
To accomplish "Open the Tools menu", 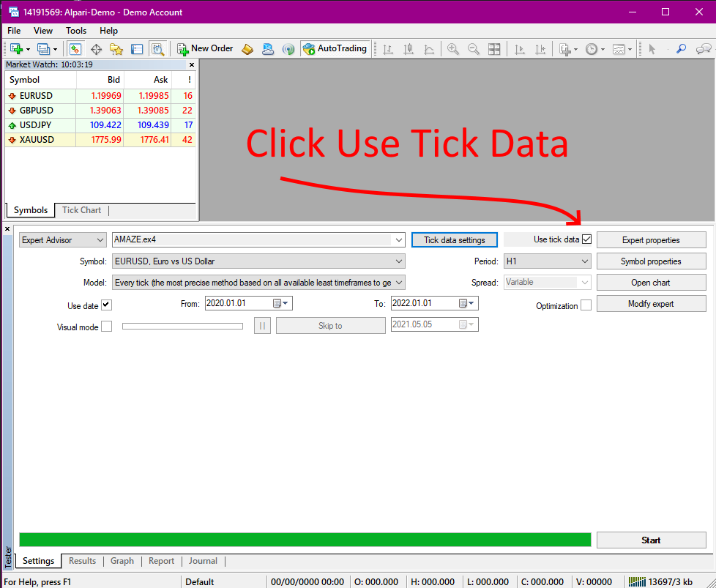I will coord(76,31).
